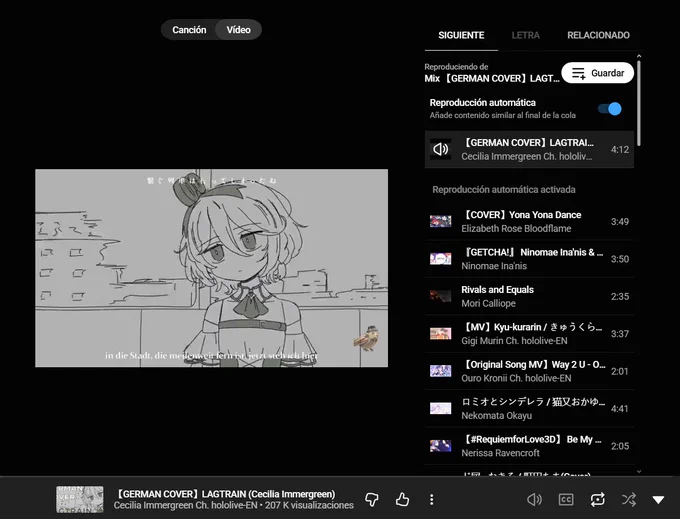Click the Nerissa Ravencroft song thumbnail
Image resolution: width=680 pixels, height=519 pixels.
441,446
